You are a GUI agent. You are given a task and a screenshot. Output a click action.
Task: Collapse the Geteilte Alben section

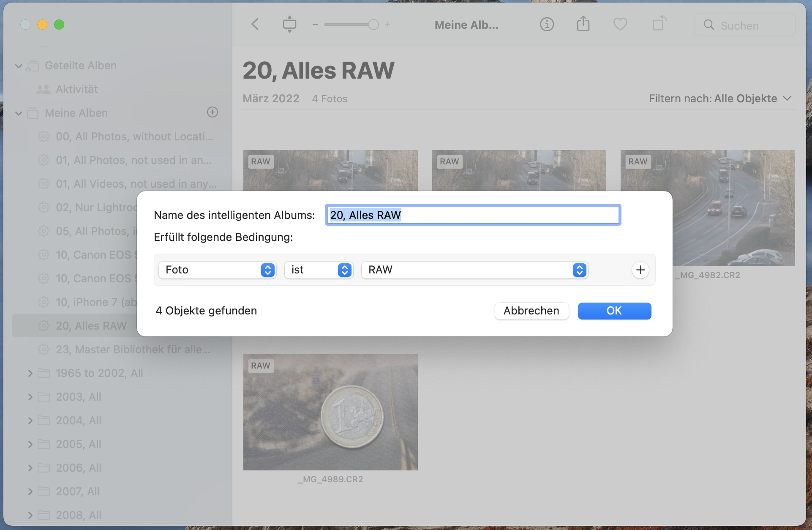[19, 66]
